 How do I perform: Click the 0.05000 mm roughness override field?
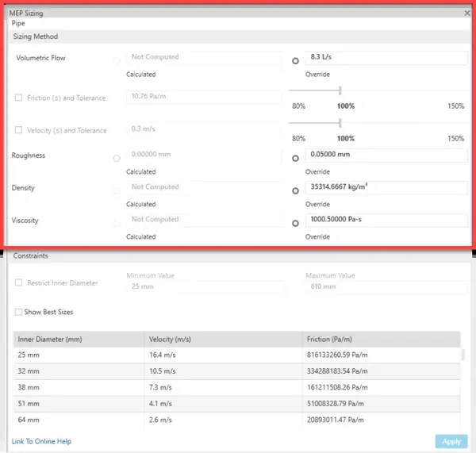click(386, 155)
